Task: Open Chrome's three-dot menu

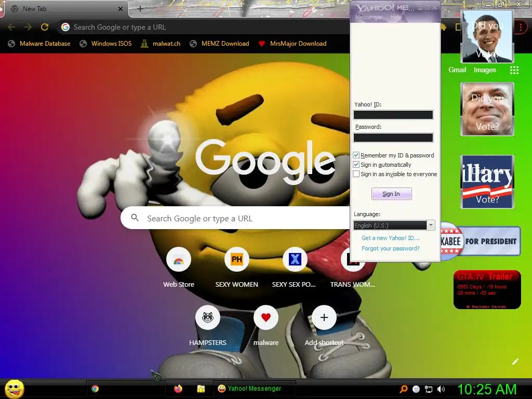Action: (521, 27)
